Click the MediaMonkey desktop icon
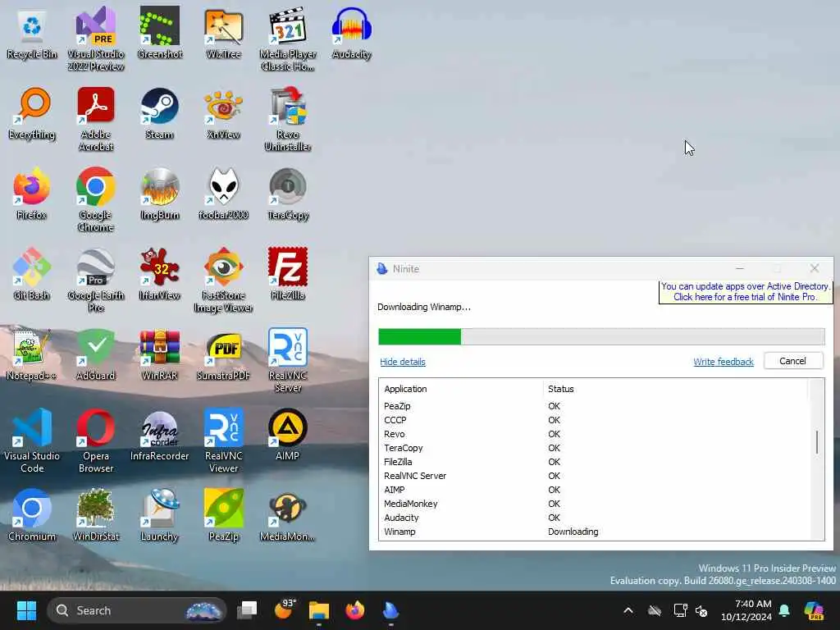840x630 pixels. click(x=288, y=516)
